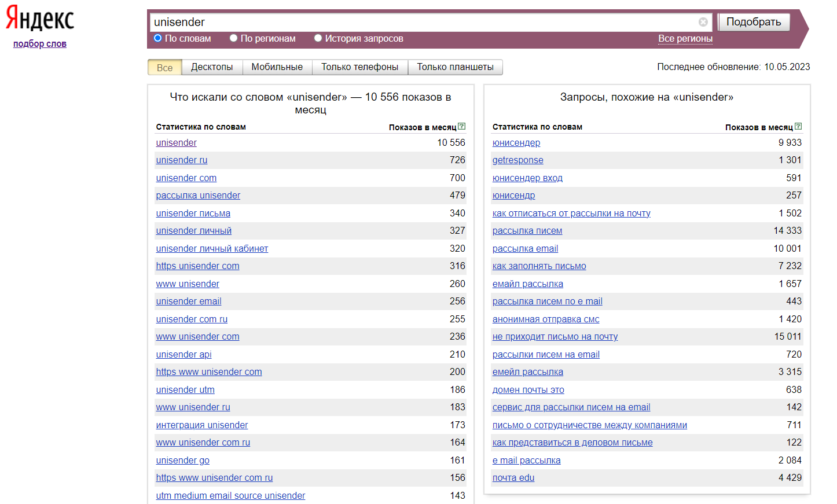Image resolution: width=837 pixels, height=504 pixels.
Task: Open the юнисендер вход similar query
Action: [x=527, y=178]
